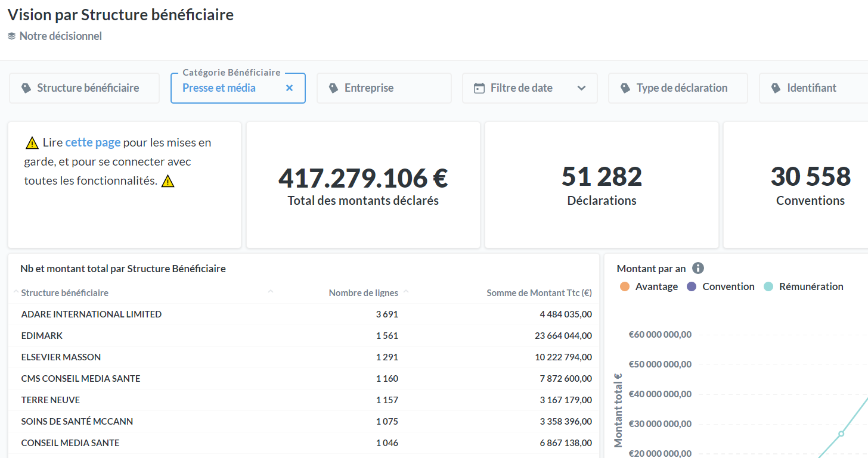Clear the Presse et média category filter

(289, 88)
